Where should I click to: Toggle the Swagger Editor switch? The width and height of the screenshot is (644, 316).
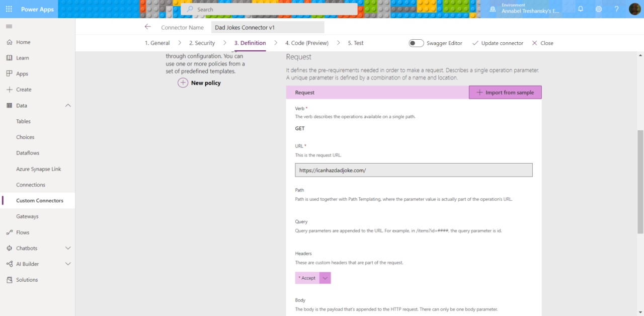416,43
